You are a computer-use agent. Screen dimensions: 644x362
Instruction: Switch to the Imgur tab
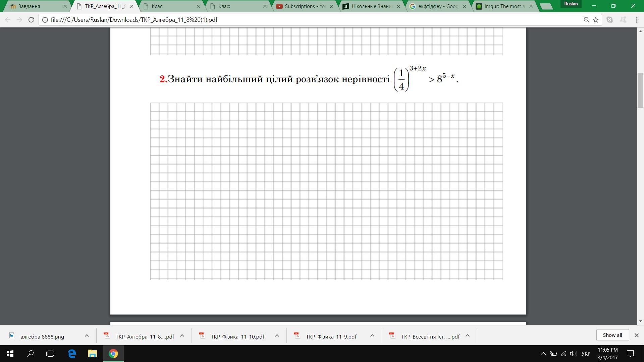click(x=502, y=6)
